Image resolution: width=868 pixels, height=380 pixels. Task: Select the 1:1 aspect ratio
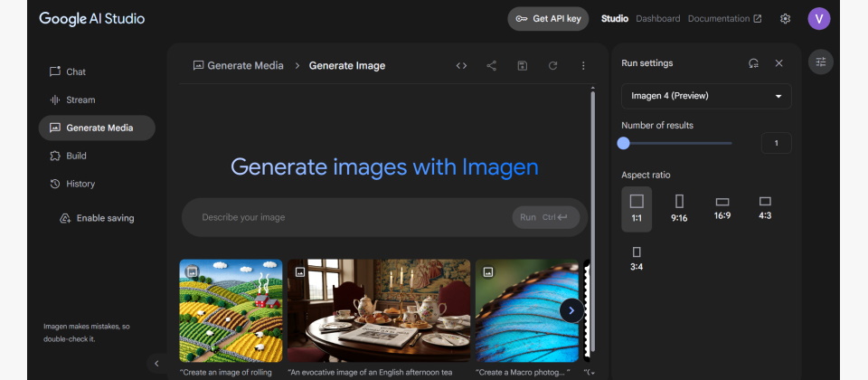pyautogui.click(x=637, y=207)
